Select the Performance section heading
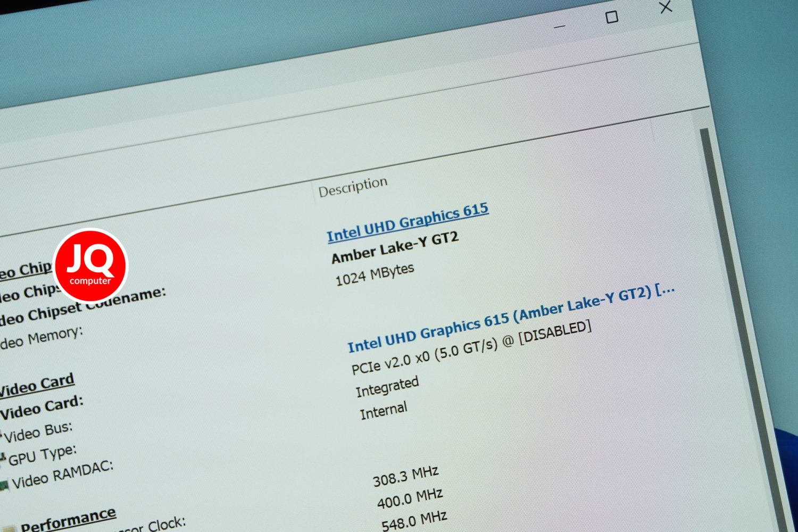The image size is (798, 532). [68, 520]
